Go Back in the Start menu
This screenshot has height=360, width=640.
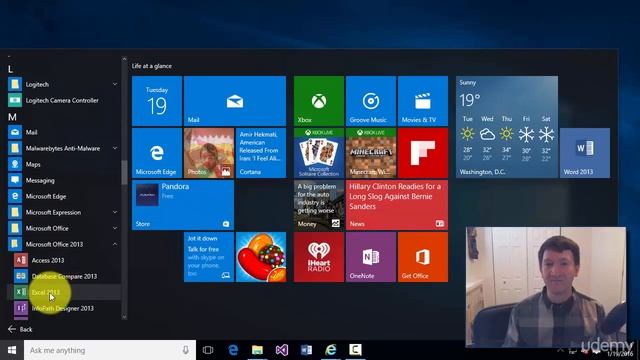(20, 329)
